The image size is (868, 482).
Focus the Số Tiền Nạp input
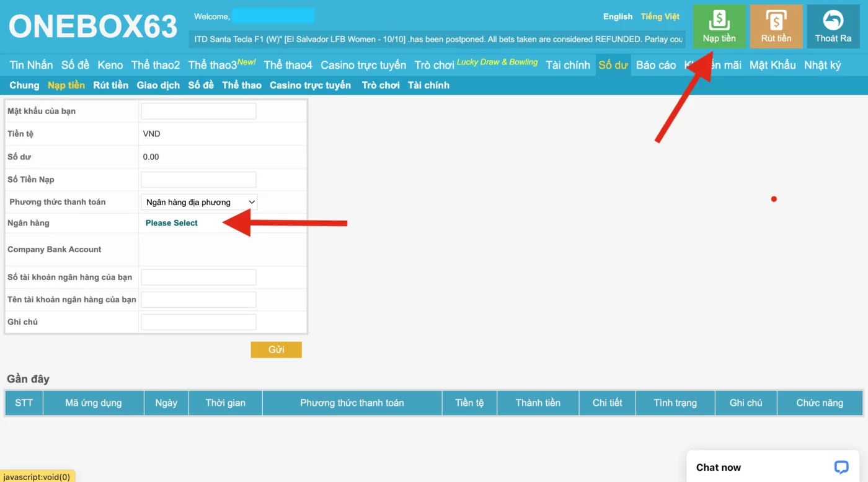click(x=198, y=180)
